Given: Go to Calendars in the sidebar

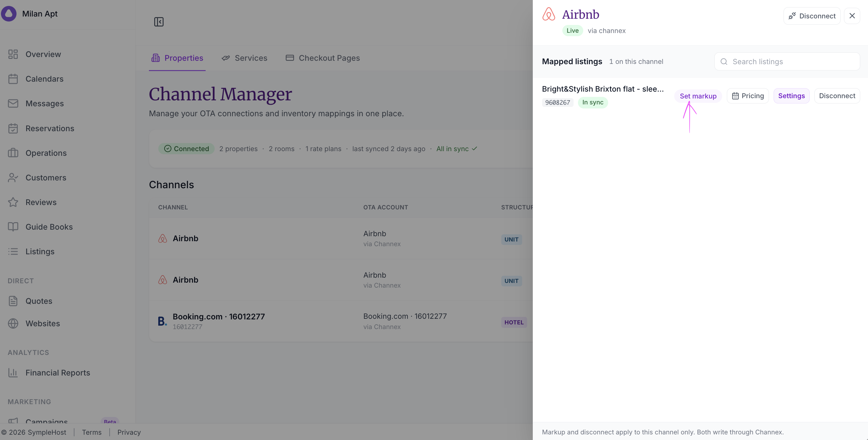Looking at the screenshot, I should [36, 79].
